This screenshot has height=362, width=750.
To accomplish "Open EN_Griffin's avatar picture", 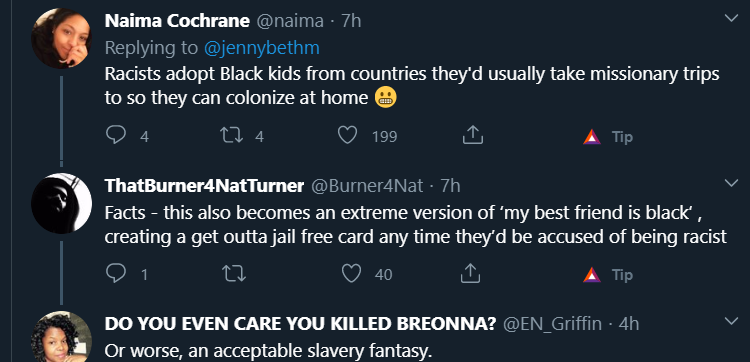I will (x=61, y=338).
